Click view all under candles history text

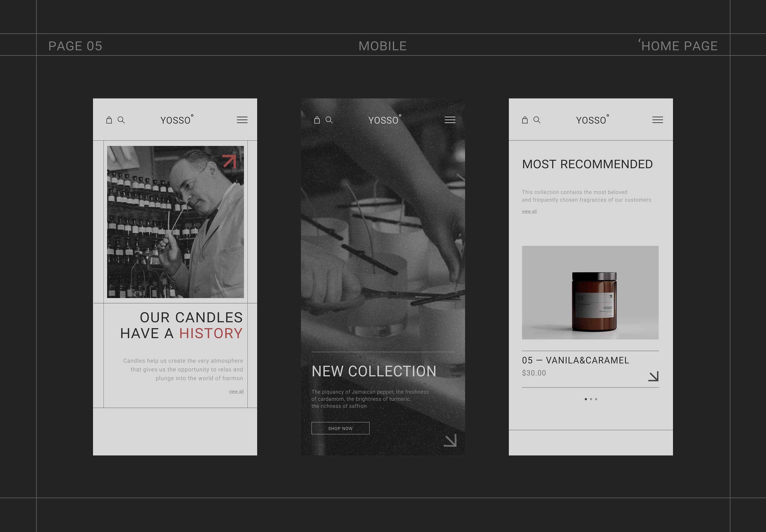236,391
